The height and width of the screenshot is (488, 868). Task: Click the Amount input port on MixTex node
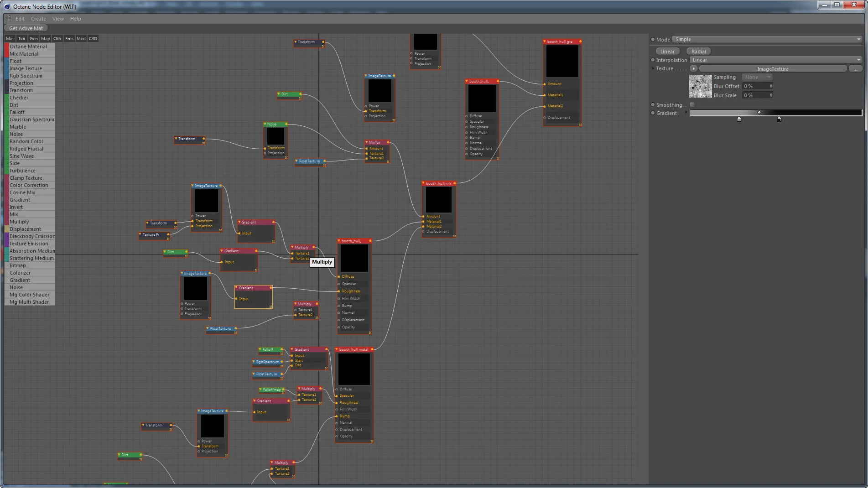coord(366,148)
